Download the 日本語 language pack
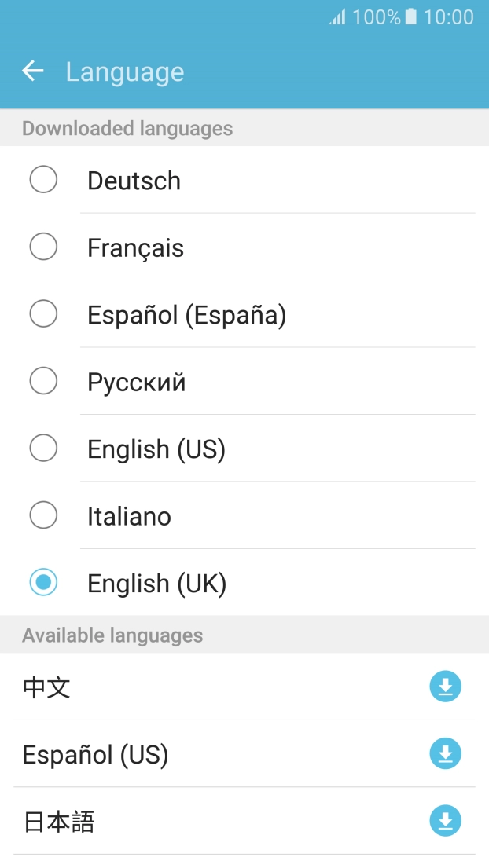The width and height of the screenshot is (489, 868). click(445, 821)
